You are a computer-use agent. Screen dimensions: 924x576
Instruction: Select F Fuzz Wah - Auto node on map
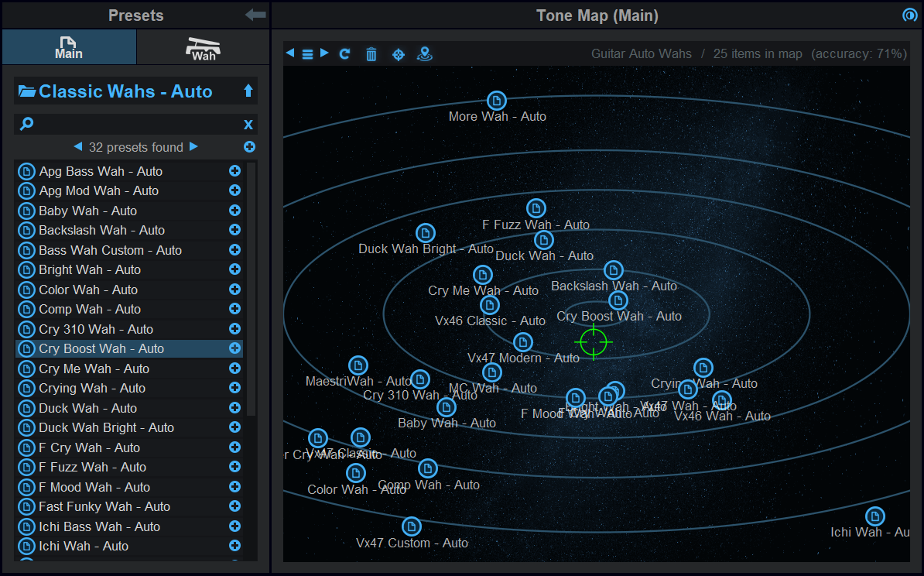[536, 208]
